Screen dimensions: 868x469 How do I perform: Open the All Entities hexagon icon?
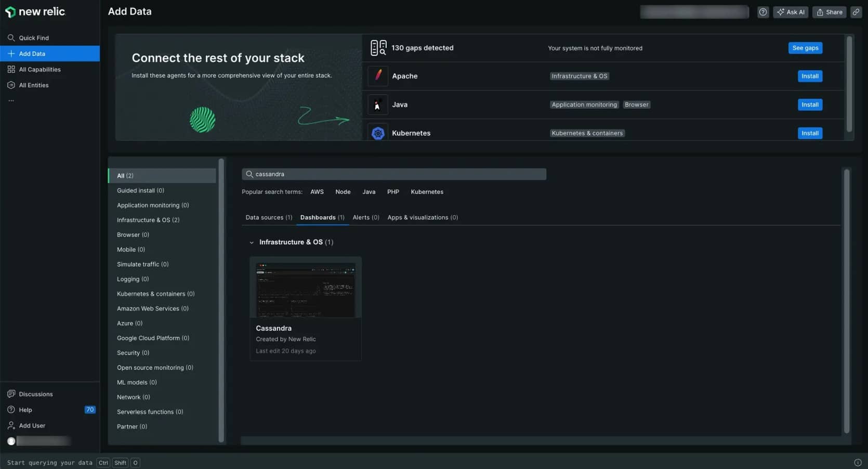click(11, 85)
